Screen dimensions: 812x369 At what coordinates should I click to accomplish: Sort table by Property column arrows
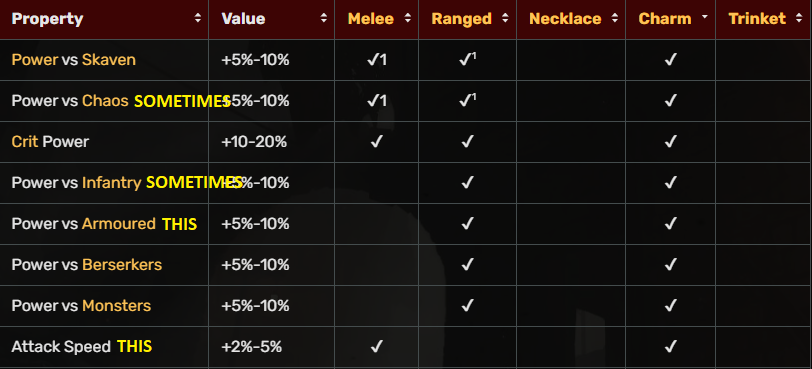tap(197, 19)
